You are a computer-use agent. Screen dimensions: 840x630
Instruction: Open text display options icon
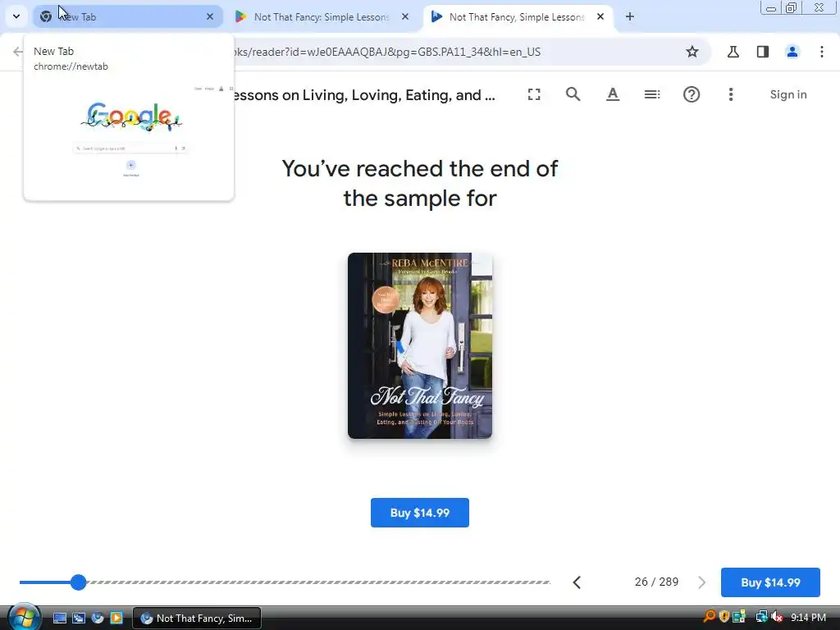click(613, 95)
